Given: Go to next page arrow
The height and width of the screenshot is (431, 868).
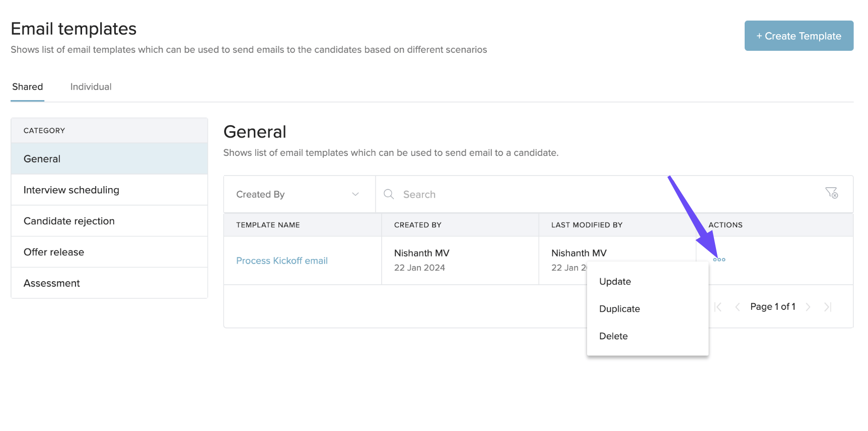Looking at the screenshot, I should 808,307.
